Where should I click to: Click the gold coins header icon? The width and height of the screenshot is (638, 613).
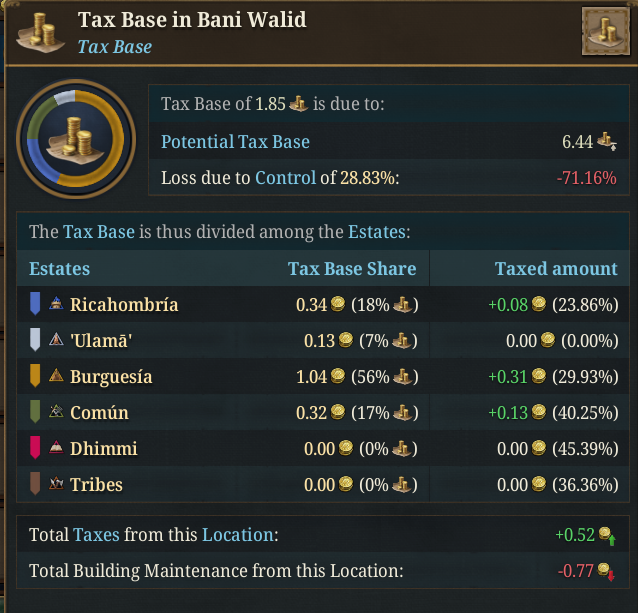(x=41, y=33)
